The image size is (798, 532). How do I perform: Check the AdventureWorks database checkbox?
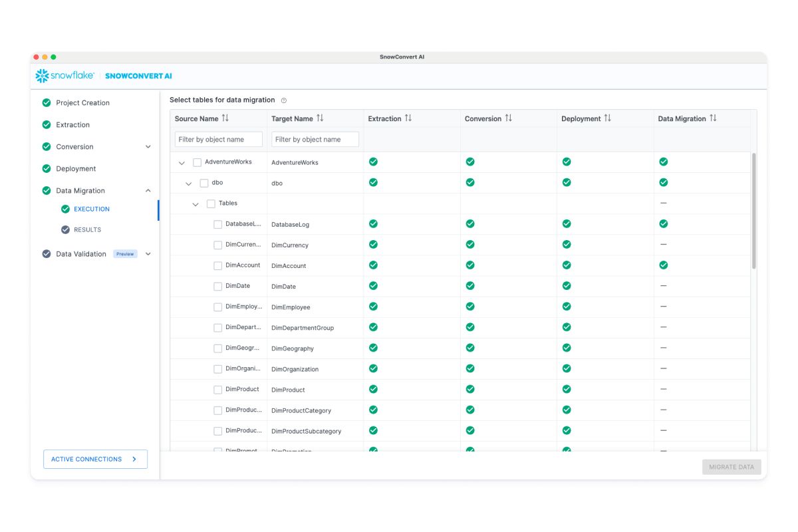point(198,162)
